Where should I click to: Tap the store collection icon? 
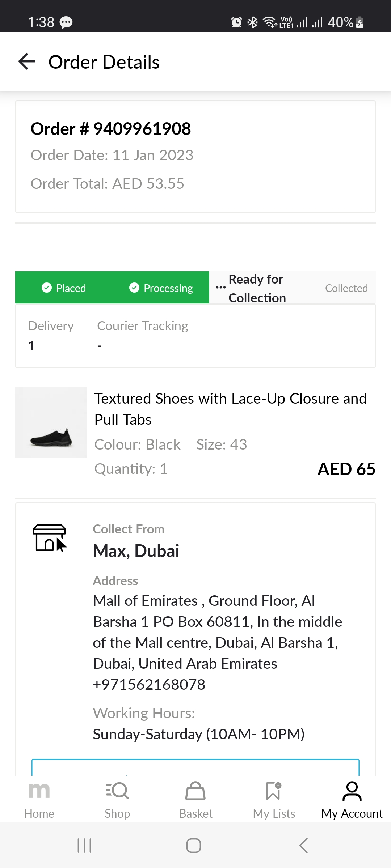(50, 538)
